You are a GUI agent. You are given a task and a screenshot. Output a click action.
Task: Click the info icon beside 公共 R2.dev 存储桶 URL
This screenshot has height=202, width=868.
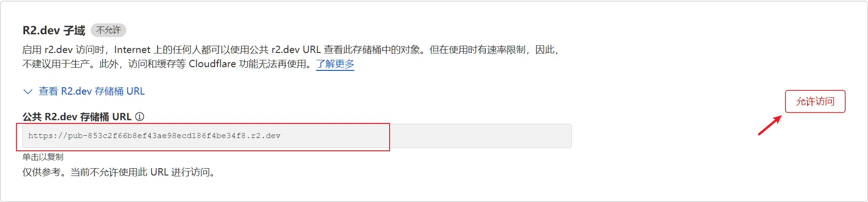(x=140, y=117)
